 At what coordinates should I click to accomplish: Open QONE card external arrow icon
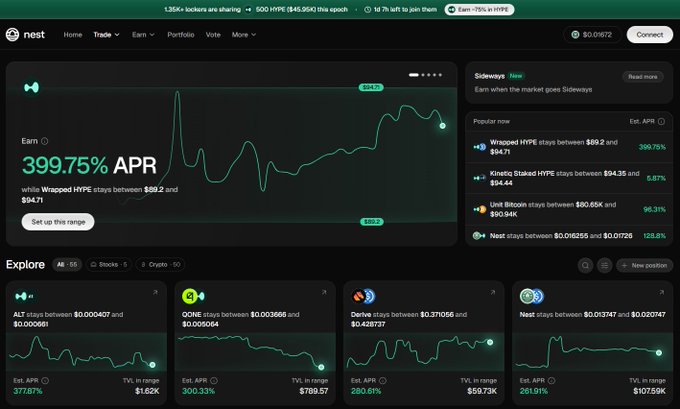(324, 293)
